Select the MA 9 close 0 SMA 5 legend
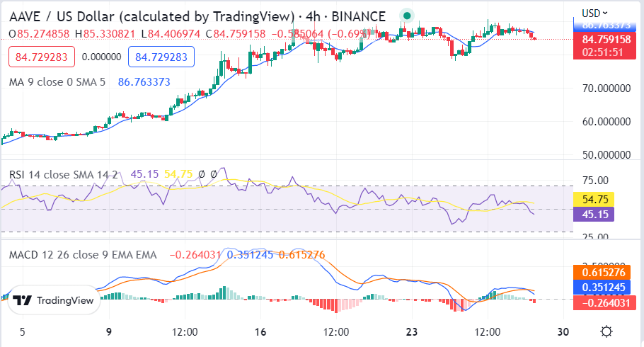Viewport: 644px width, 347px height. tap(57, 82)
